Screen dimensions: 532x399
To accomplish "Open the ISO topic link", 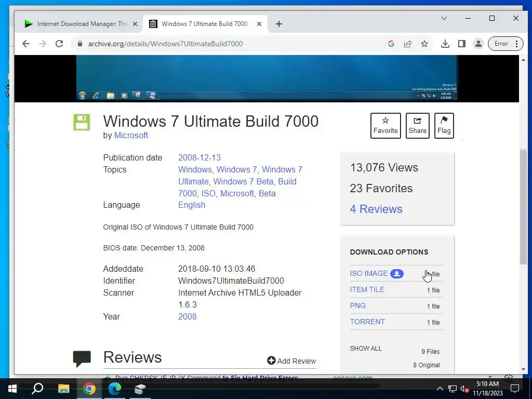I will 208,193.
